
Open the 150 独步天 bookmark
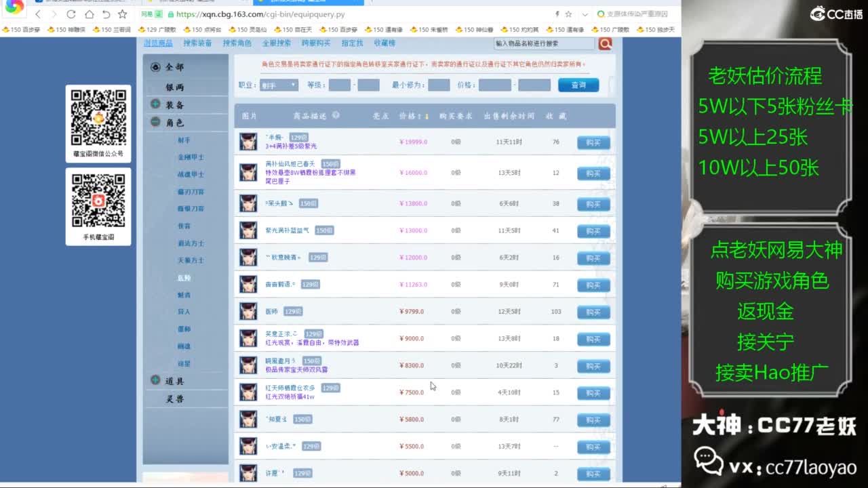[654, 30]
